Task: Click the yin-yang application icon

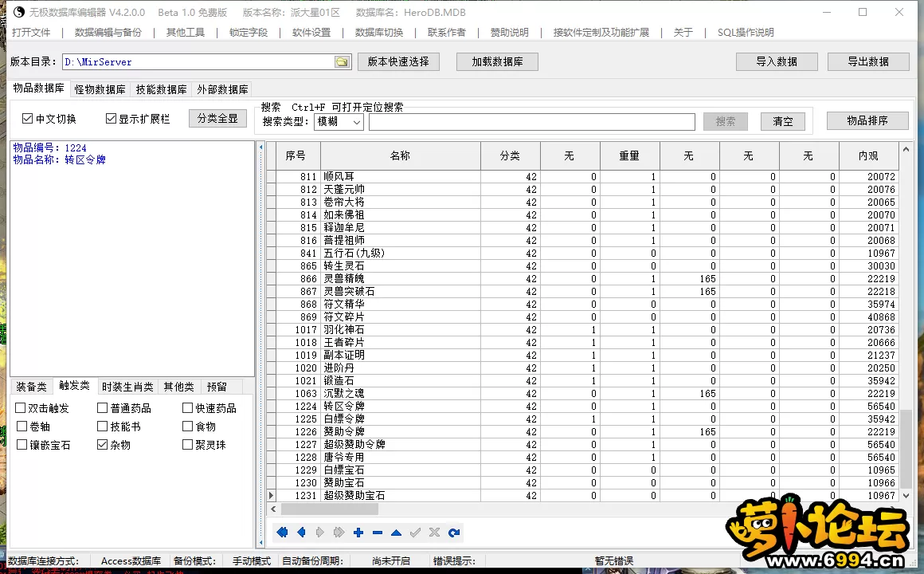Action: pyautogui.click(x=19, y=12)
